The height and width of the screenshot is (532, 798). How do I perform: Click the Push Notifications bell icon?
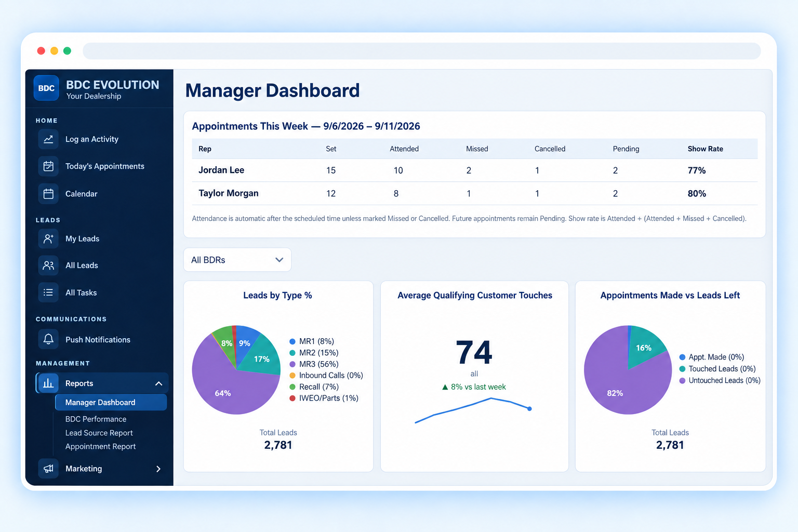[x=48, y=339]
